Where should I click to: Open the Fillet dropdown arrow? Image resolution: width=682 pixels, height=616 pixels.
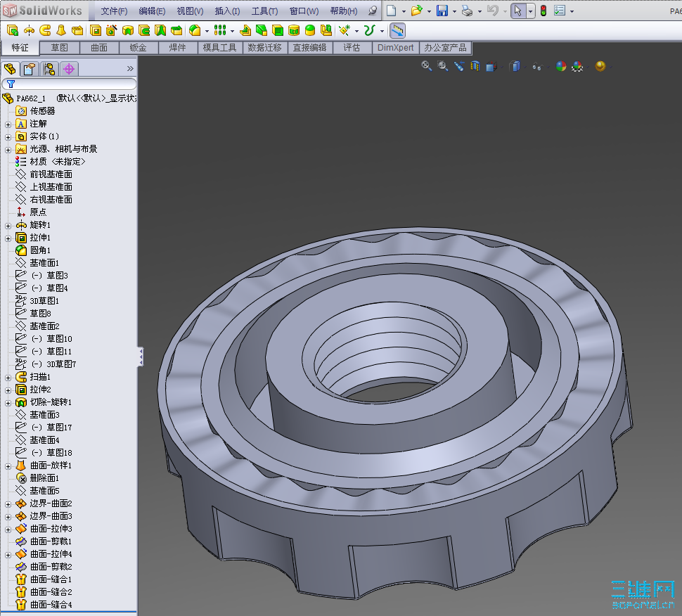click(207, 31)
